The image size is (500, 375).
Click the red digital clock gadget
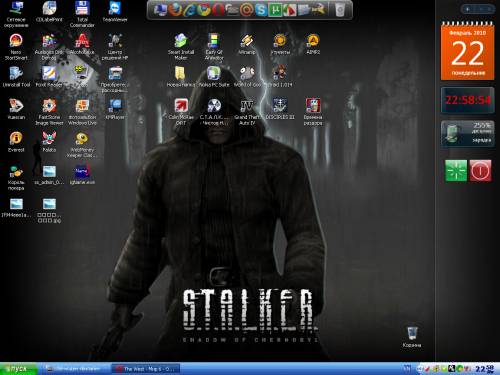point(467,100)
